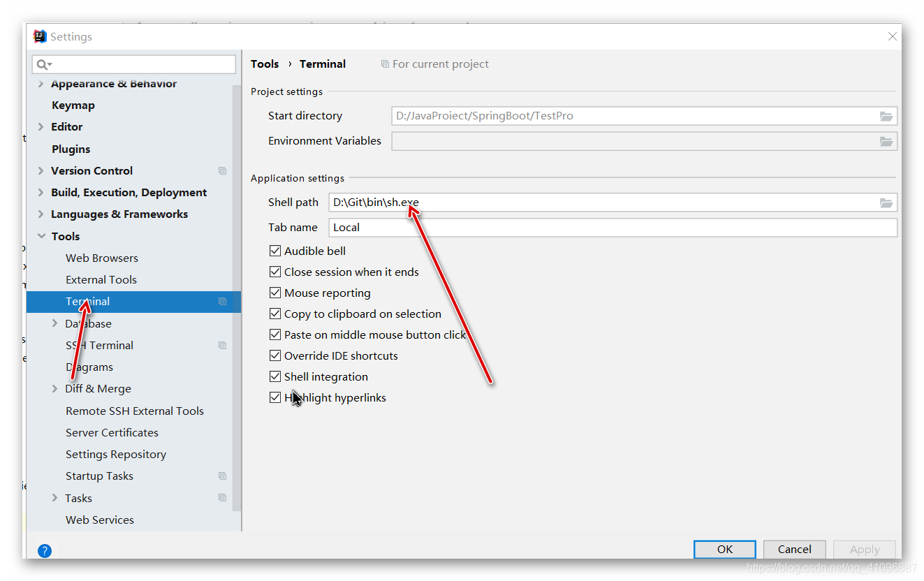924x581 pixels.
Task: Click project-level icon beside Tasks row
Action: [x=222, y=498]
